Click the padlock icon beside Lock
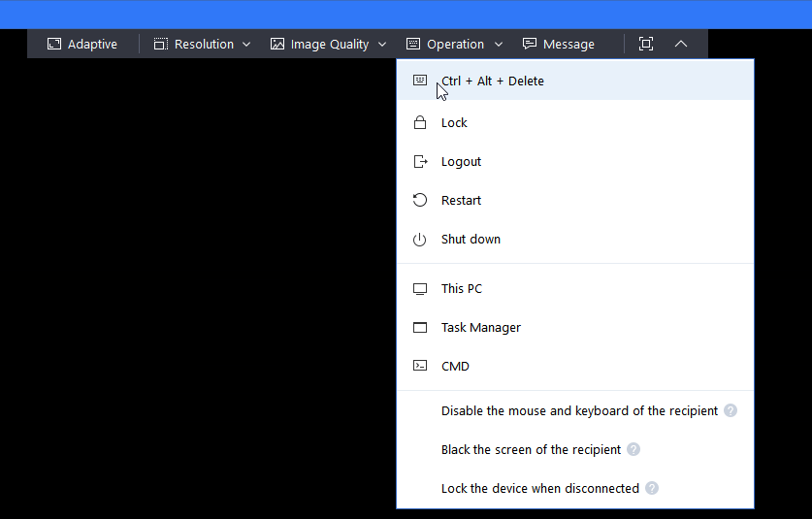 [x=420, y=123]
